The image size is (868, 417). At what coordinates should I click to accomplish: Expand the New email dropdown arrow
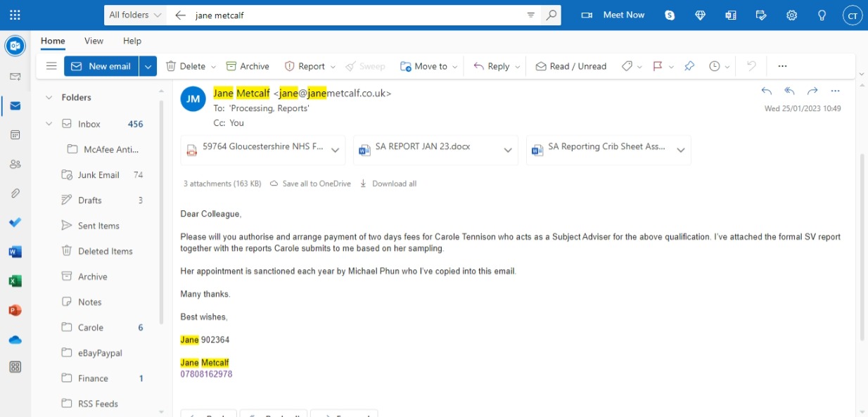(148, 66)
